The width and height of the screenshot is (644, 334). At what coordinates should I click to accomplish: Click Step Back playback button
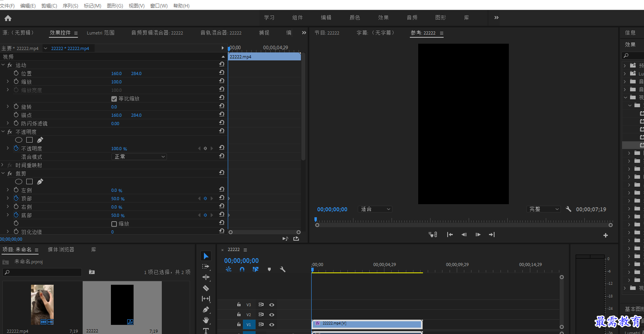coord(464,235)
